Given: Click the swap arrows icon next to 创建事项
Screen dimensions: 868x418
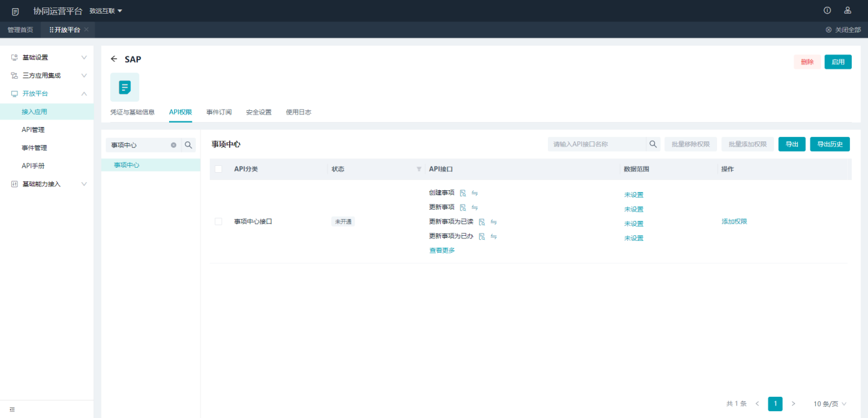Looking at the screenshot, I should tap(475, 193).
